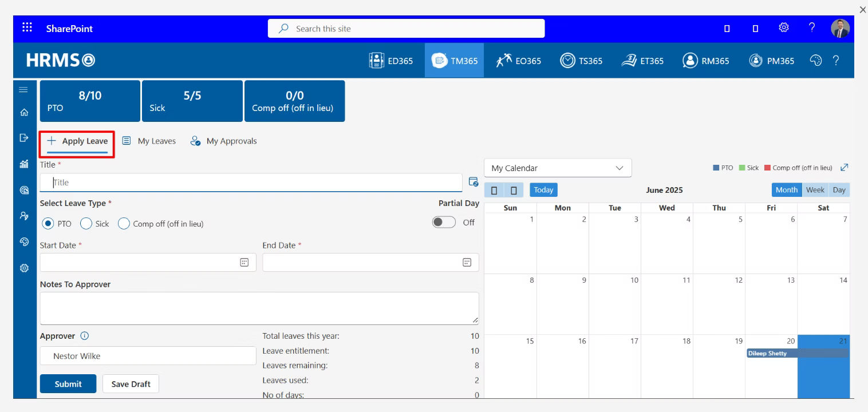
Task: Open the TS365 timesheet module
Action: (x=581, y=61)
